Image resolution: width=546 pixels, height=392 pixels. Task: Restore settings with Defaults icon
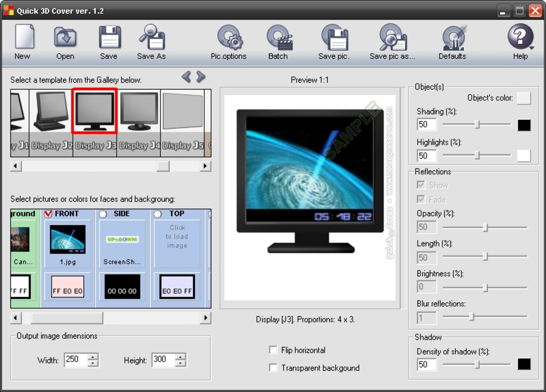(x=452, y=38)
